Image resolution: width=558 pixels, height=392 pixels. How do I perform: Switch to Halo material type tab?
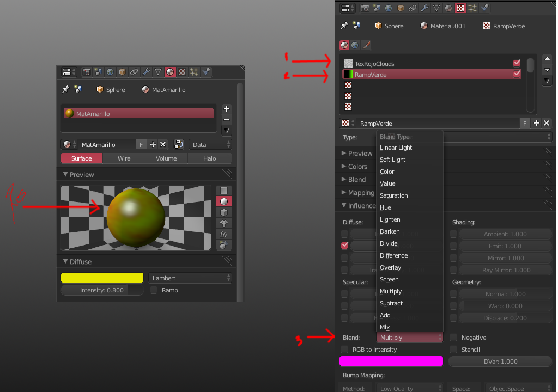point(210,158)
